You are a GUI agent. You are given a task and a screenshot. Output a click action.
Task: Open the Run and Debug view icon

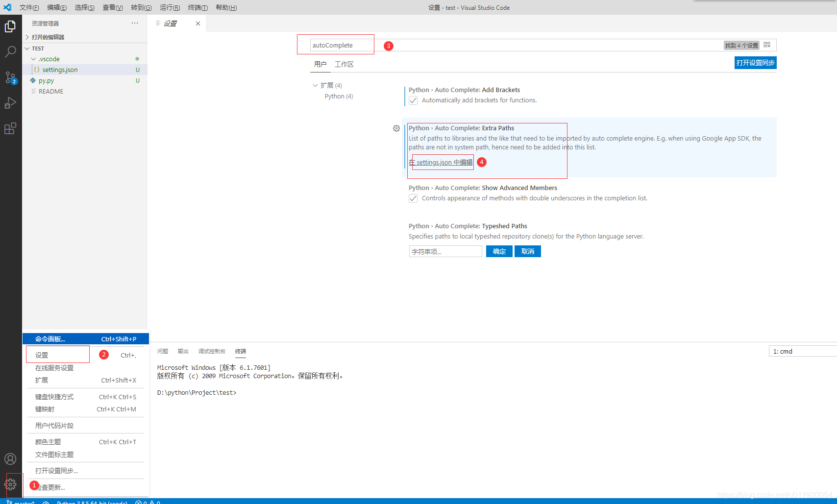pos(10,103)
